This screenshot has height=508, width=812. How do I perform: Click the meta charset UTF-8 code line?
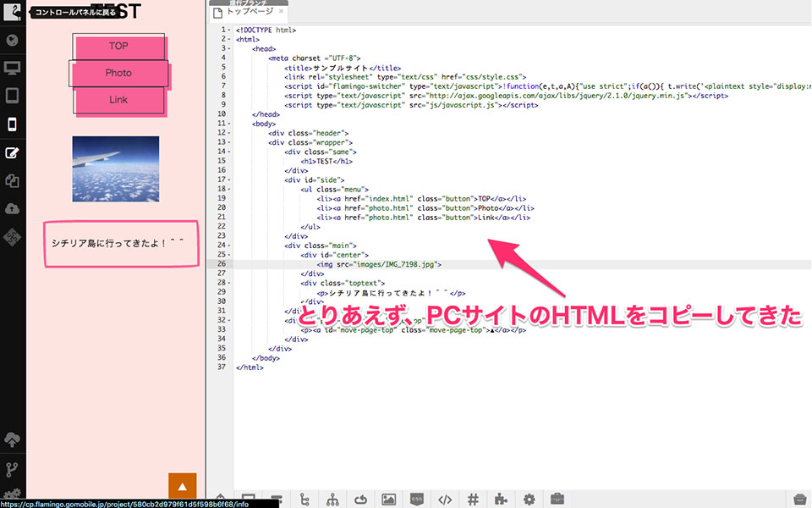(315, 58)
